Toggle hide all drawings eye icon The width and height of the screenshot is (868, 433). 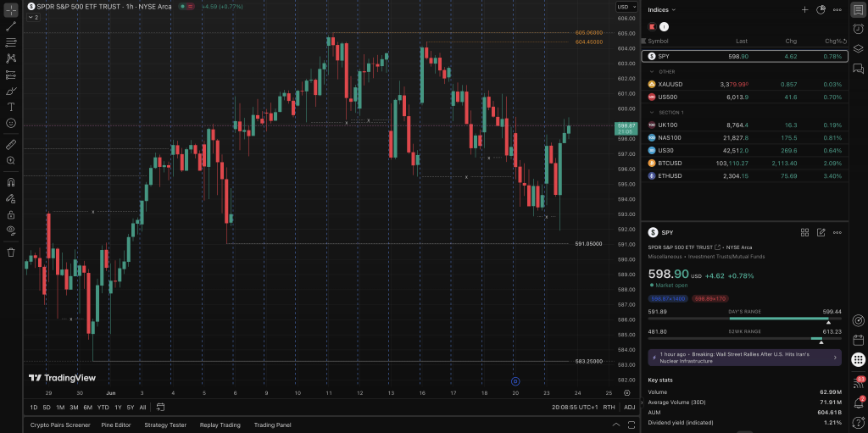tap(10, 230)
